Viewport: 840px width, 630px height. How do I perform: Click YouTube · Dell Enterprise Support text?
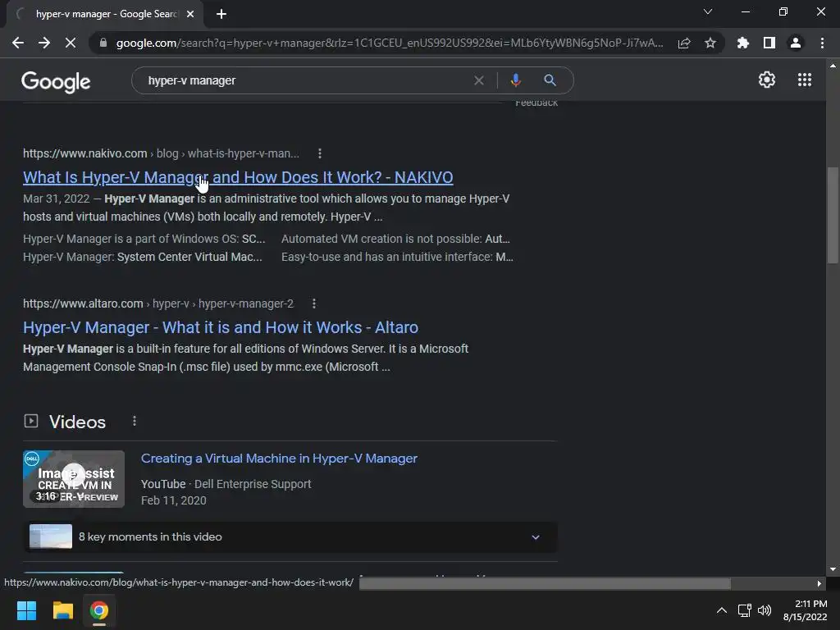[226, 484]
